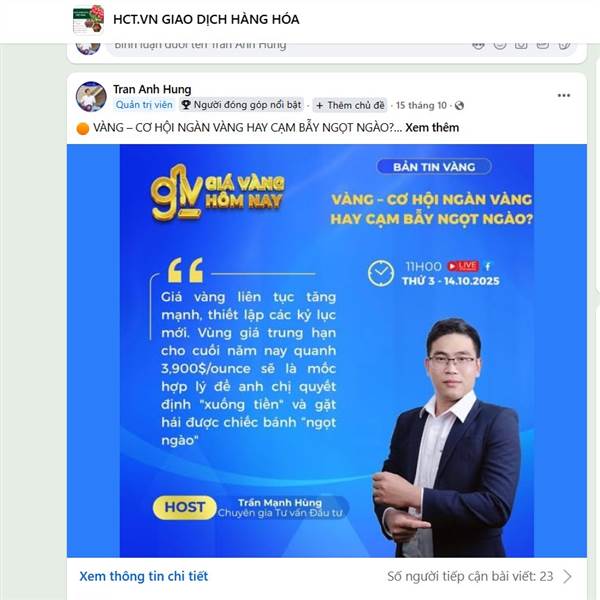The image size is (600, 600).
Task: Click the clock icon next to 11H00
Action: click(381, 273)
